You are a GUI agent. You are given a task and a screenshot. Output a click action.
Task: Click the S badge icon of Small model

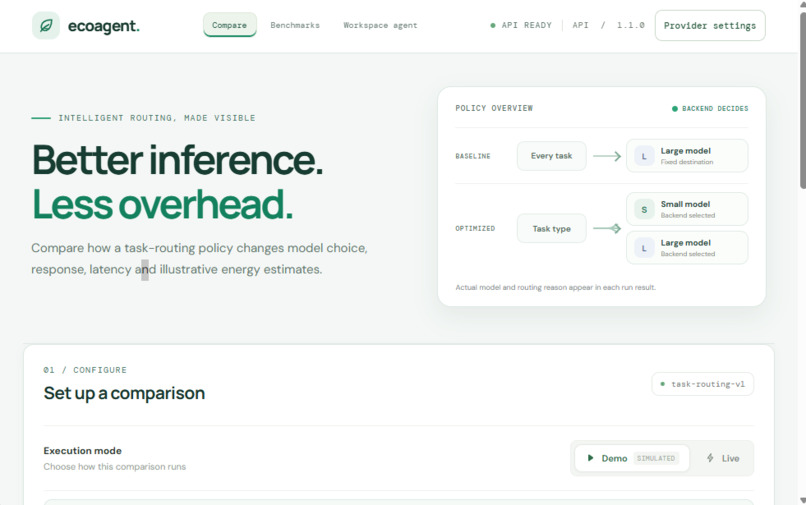(644, 209)
